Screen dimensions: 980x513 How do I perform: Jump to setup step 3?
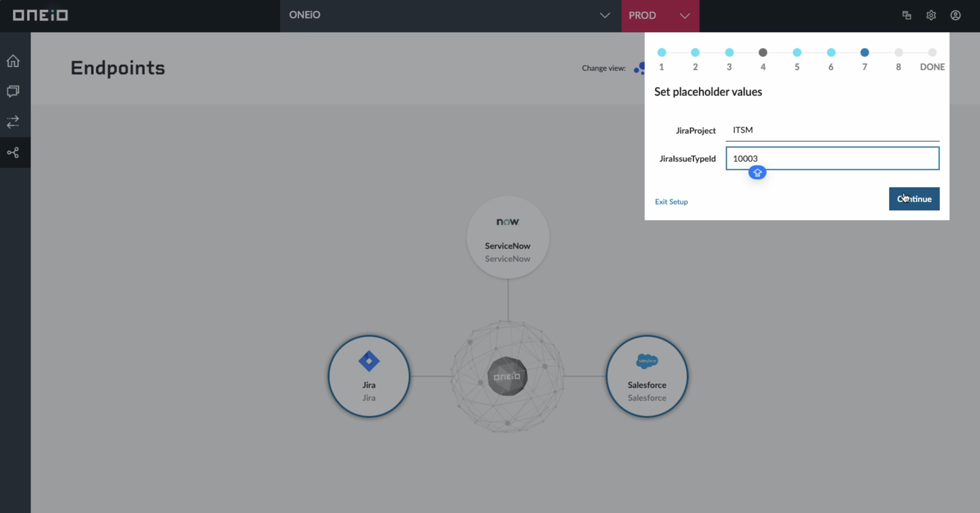[729, 52]
